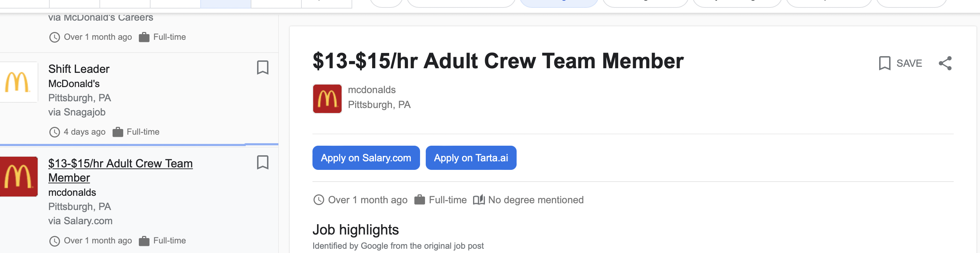This screenshot has width=980, height=253.
Task: Share this job posting
Action: point(945,63)
